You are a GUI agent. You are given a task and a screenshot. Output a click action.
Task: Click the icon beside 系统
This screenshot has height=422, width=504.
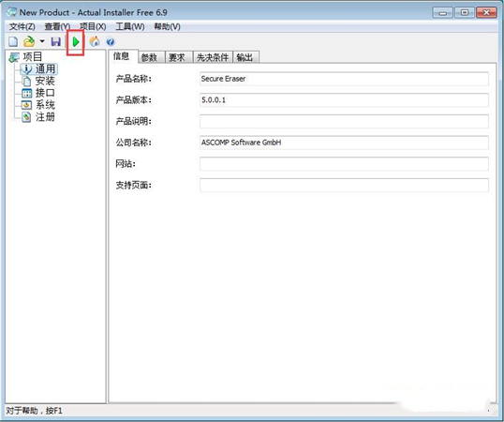point(26,105)
